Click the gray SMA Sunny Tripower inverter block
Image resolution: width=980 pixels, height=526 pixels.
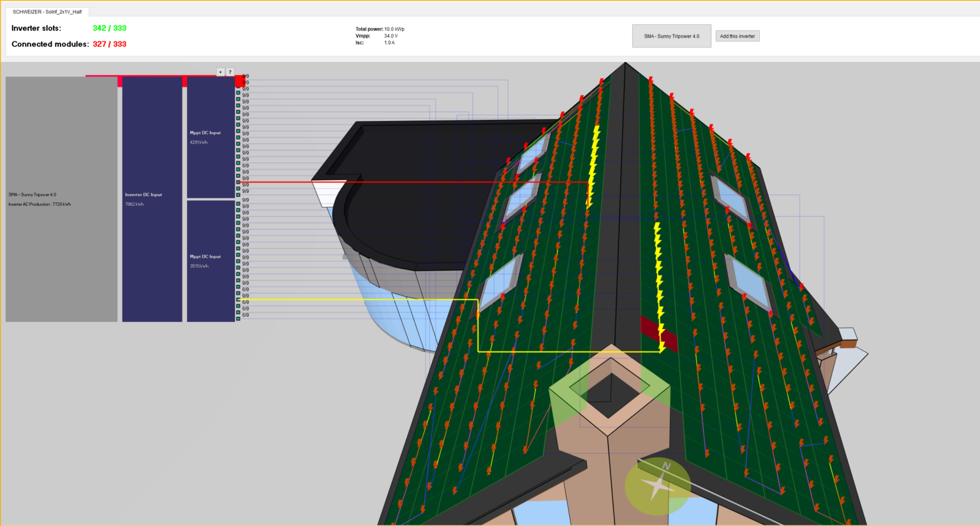tap(61, 199)
